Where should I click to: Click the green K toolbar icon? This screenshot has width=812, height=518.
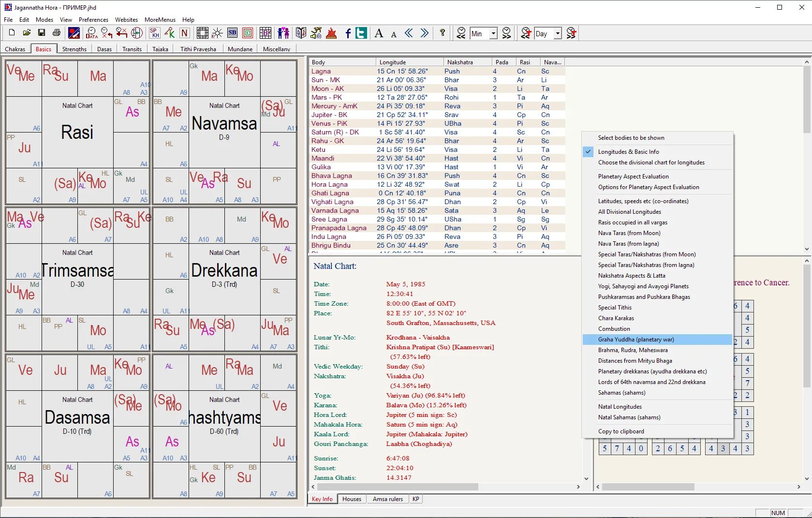coord(169,33)
